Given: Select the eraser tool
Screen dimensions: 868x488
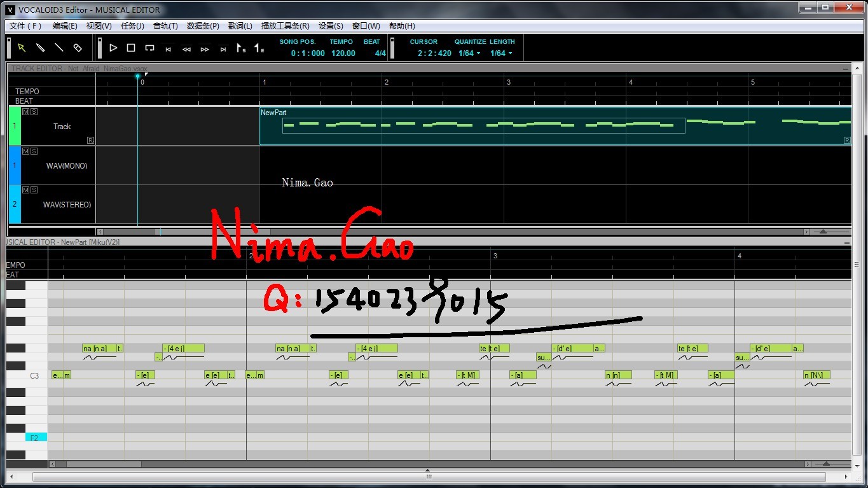Looking at the screenshot, I should coord(78,48).
